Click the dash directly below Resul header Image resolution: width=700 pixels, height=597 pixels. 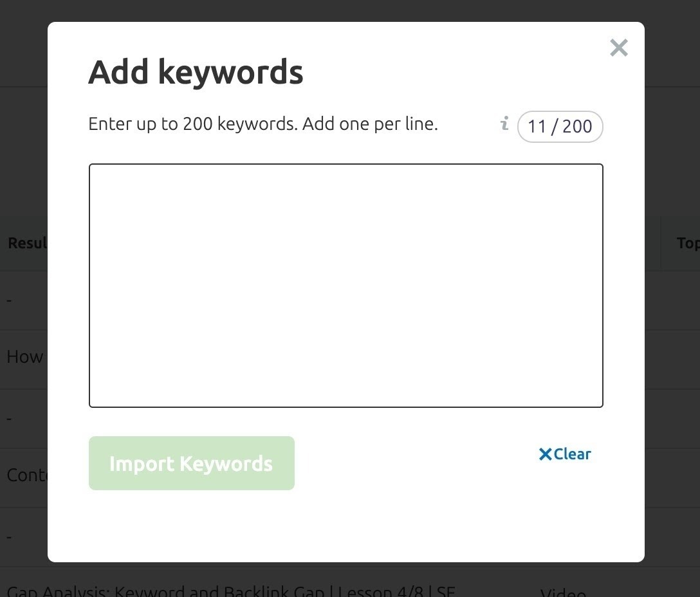coord(9,300)
